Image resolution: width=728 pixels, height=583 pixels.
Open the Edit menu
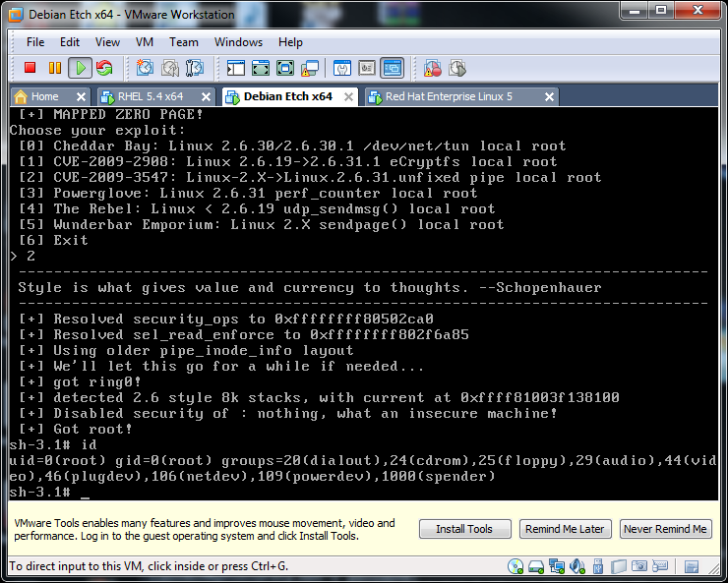(x=70, y=42)
